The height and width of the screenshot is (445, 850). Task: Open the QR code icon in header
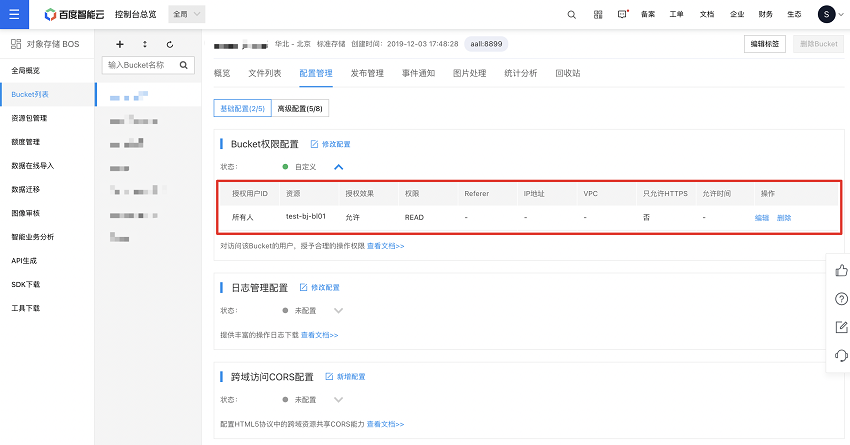pyautogui.click(x=597, y=15)
